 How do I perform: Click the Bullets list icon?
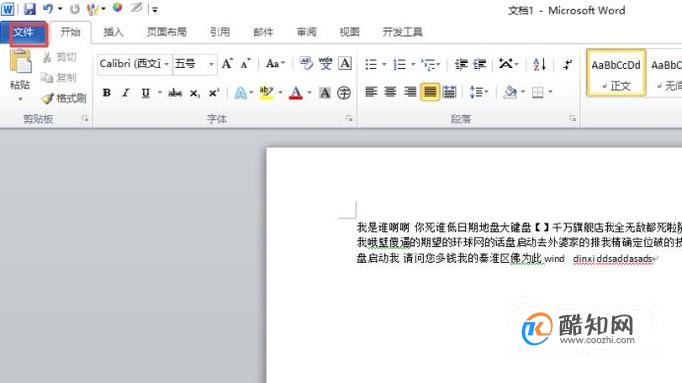point(371,64)
